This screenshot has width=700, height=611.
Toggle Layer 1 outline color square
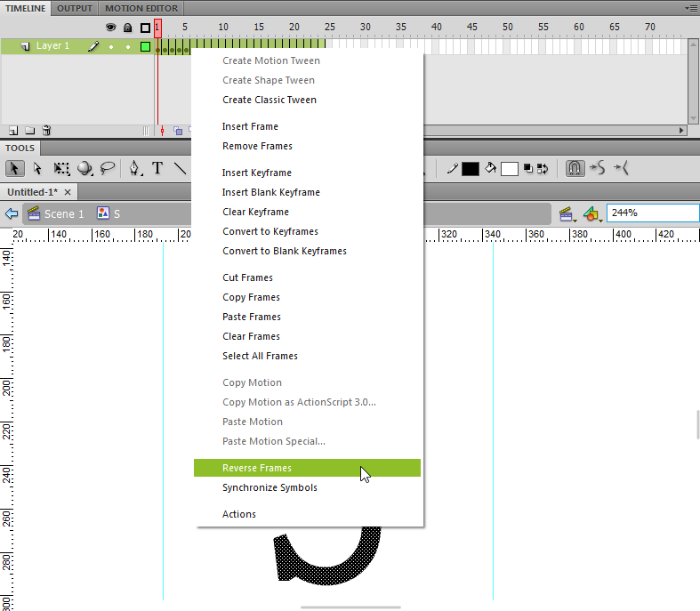(145, 46)
